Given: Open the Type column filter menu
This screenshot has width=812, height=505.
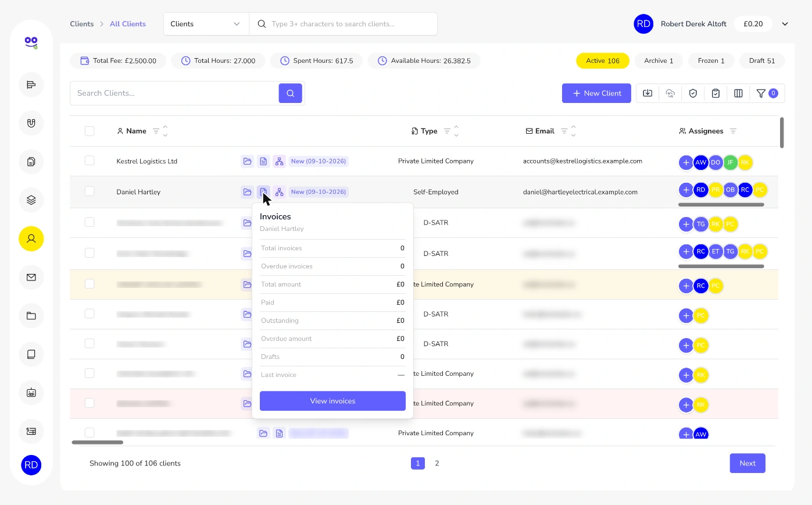Looking at the screenshot, I should coord(447,131).
